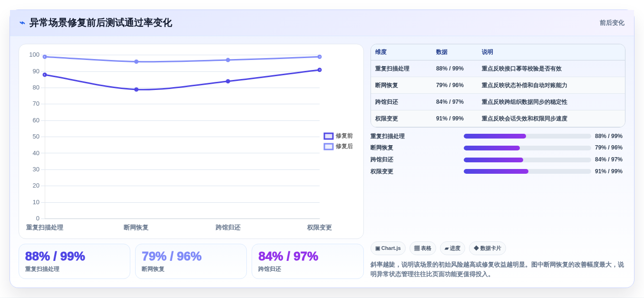Click y-axis tick label 50
The image size is (644, 298).
click(x=36, y=137)
